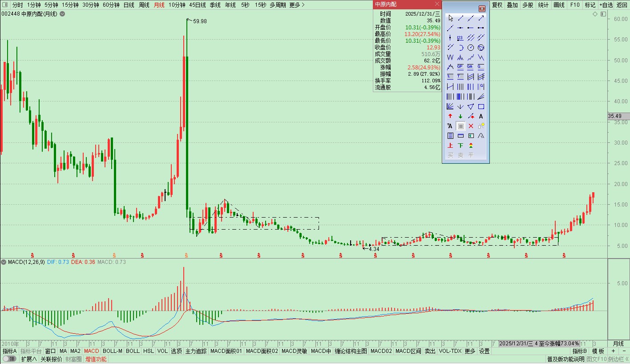Image resolution: width=630 pixels, height=364 pixels.
Task: Switch to the 周线 period tab
Action: (144, 5)
